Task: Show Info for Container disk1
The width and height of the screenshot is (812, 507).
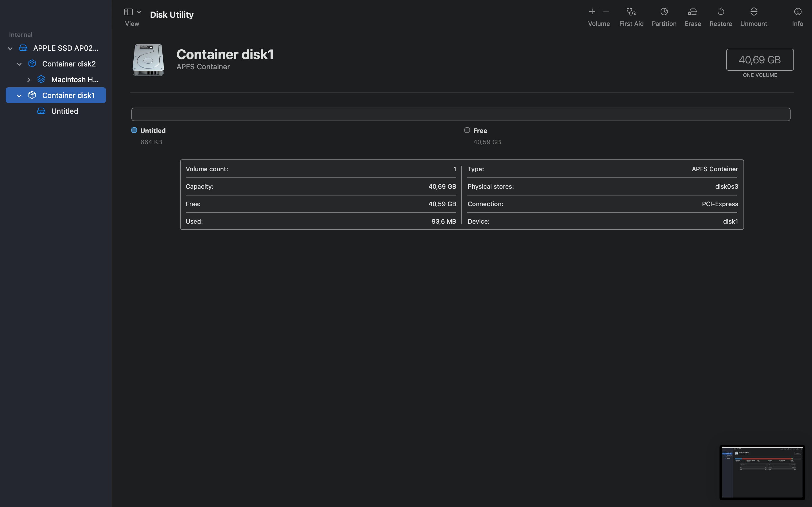Action: pyautogui.click(x=798, y=16)
